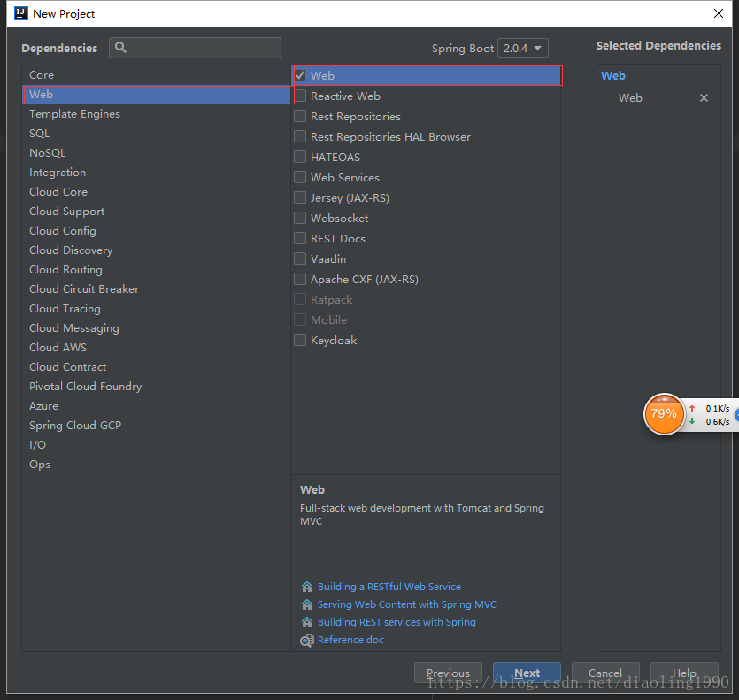This screenshot has width=739, height=700.
Task: Click the house icon beside Building a RESTful Web Service
Action: click(307, 587)
